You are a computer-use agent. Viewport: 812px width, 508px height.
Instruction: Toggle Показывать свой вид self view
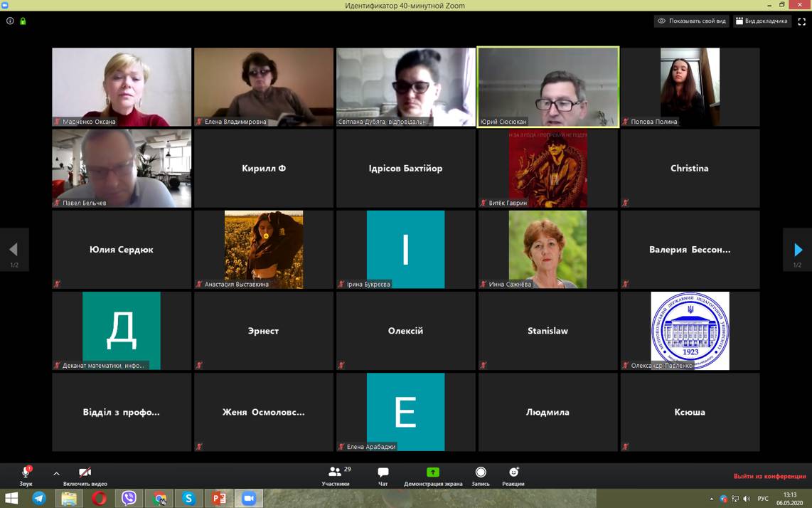[691, 21]
